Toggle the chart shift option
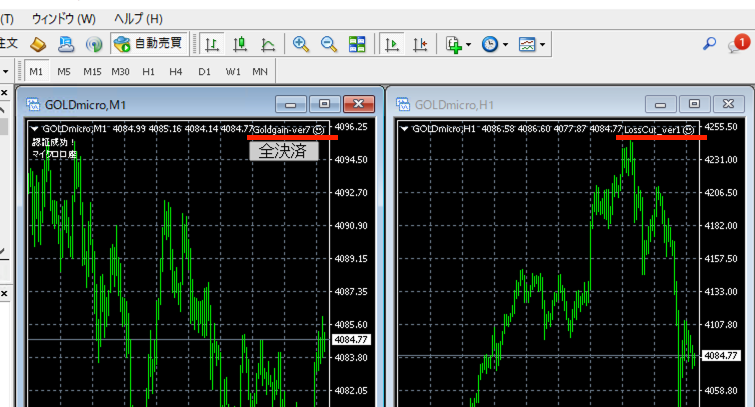The width and height of the screenshot is (755, 407). [420, 44]
